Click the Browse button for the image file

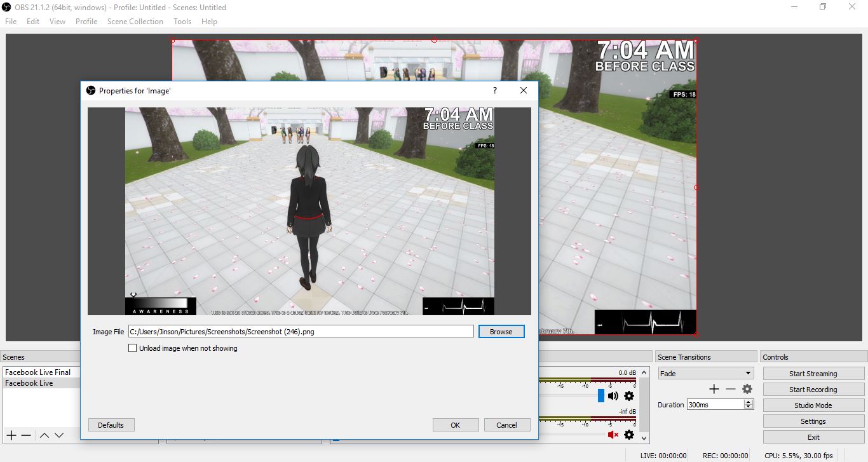click(x=501, y=331)
